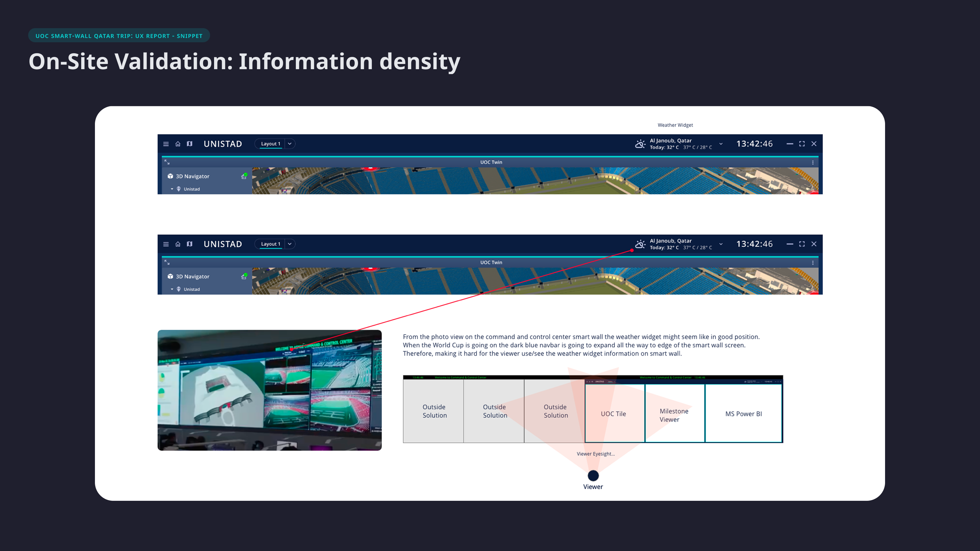Image resolution: width=980 pixels, height=551 pixels.
Task: Click map icon in the lower UNISTAD navbar
Action: click(x=190, y=244)
